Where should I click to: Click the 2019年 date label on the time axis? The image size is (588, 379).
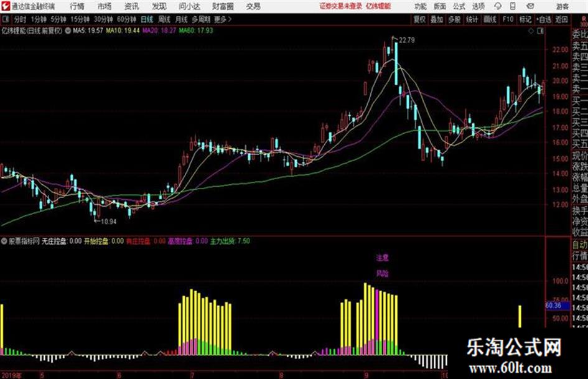(x=12, y=375)
